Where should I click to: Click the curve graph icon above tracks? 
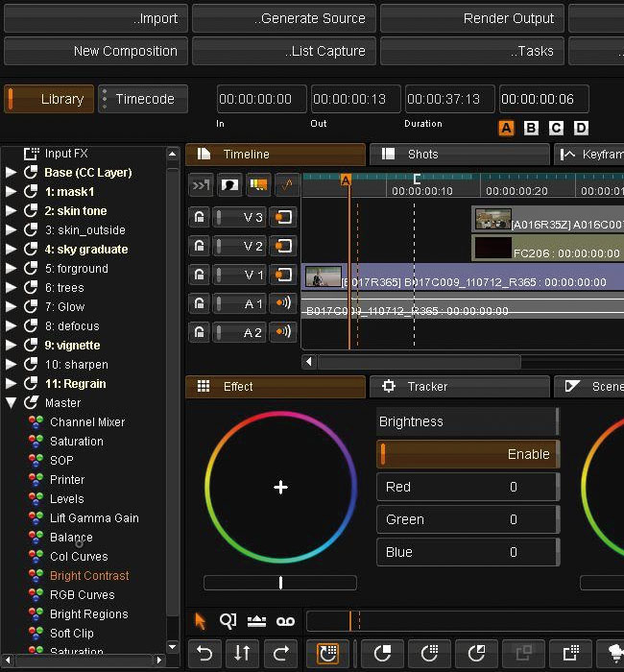(287, 185)
